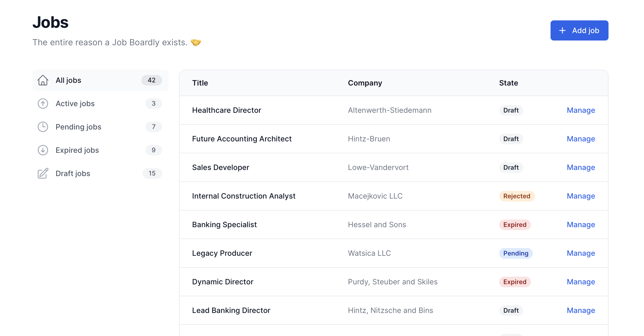
Task: Click the Draft badge on Sales Developer
Action: point(511,167)
